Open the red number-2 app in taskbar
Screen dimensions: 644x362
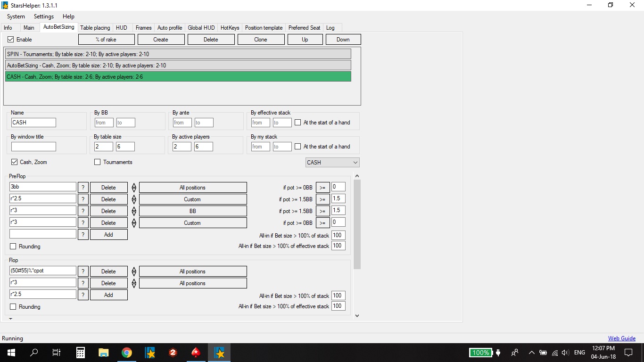(173, 353)
